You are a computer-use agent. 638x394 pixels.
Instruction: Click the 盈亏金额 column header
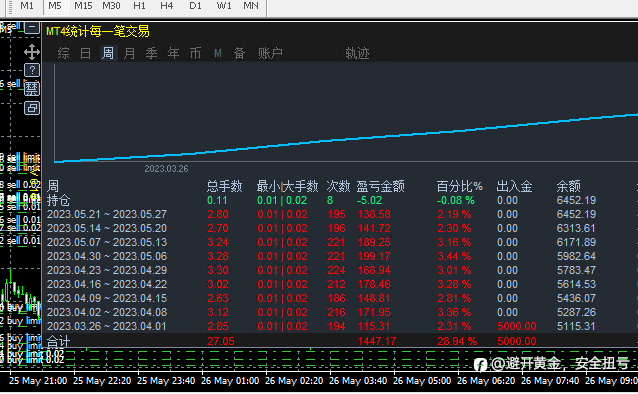click(x=380, y=186)
